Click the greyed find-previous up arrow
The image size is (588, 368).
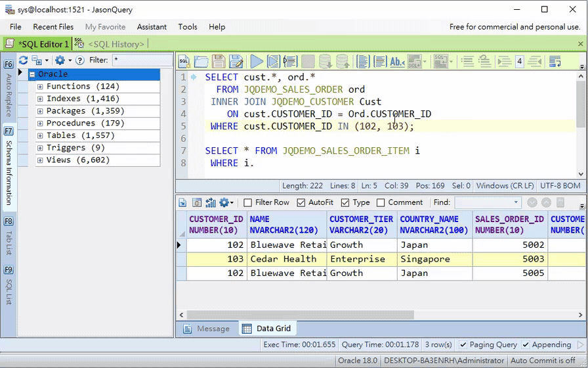point(547,203)
